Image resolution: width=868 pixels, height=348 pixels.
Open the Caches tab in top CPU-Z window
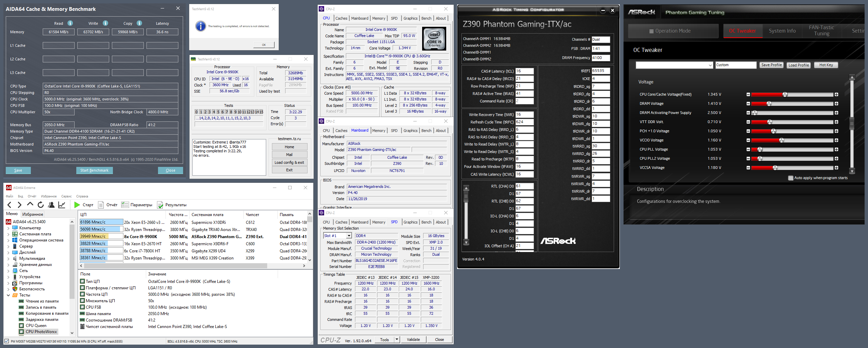tap(341, 18)
